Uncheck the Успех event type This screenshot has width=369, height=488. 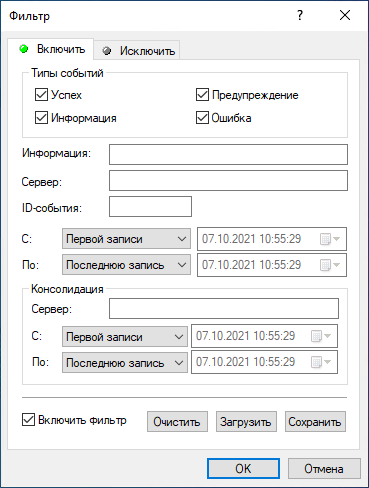(41, 95)
